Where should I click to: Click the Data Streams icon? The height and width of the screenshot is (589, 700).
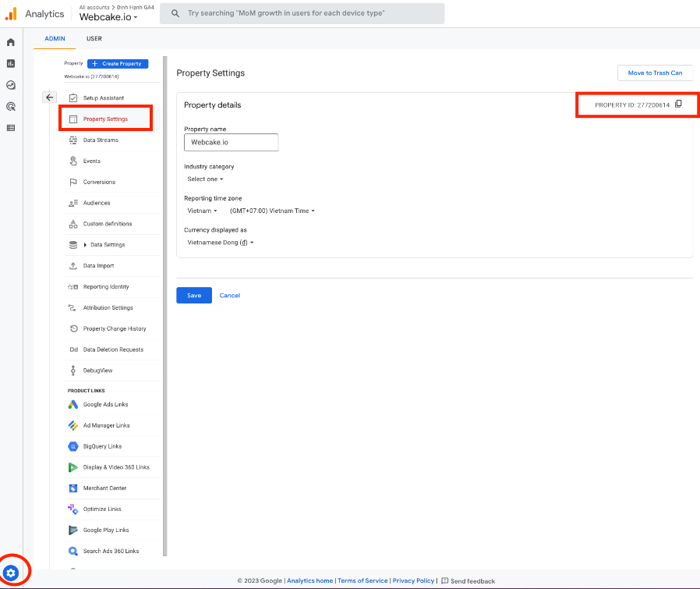(73, 140)
